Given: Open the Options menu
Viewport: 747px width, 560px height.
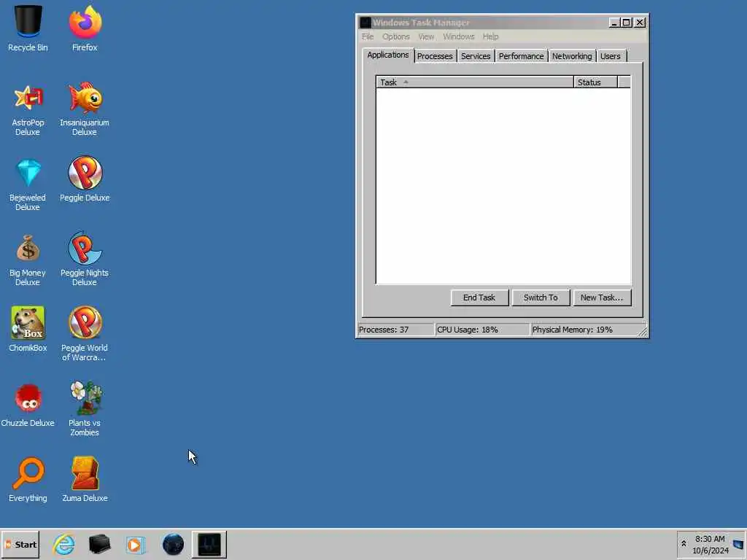Looking at the screenshot, I should 396,36.
